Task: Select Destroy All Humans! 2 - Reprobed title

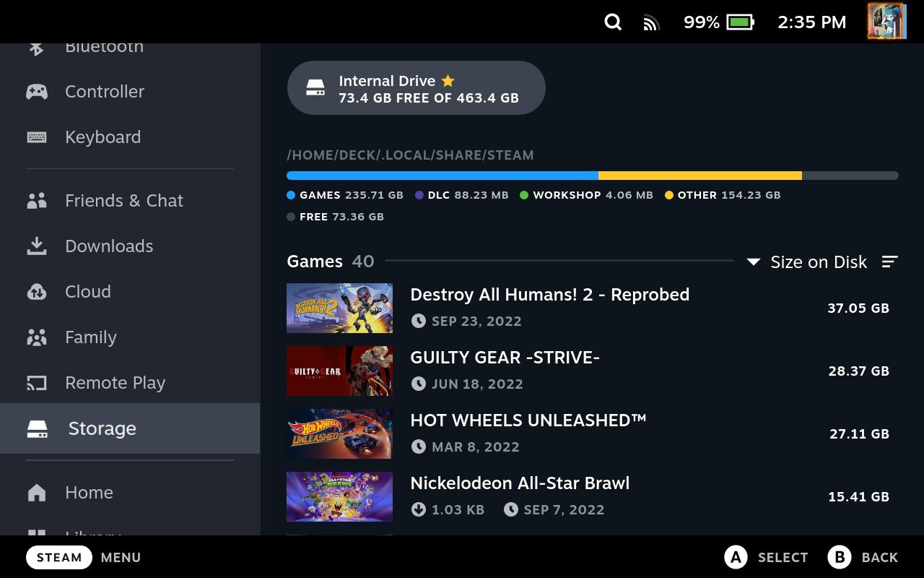Action: click(550, 295)
